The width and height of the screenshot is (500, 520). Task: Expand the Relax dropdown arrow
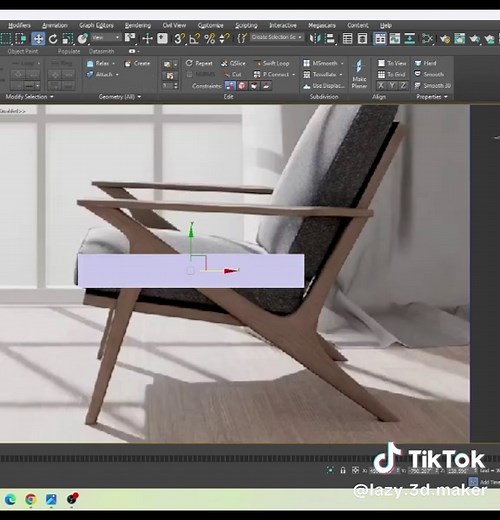coord(114,63)
